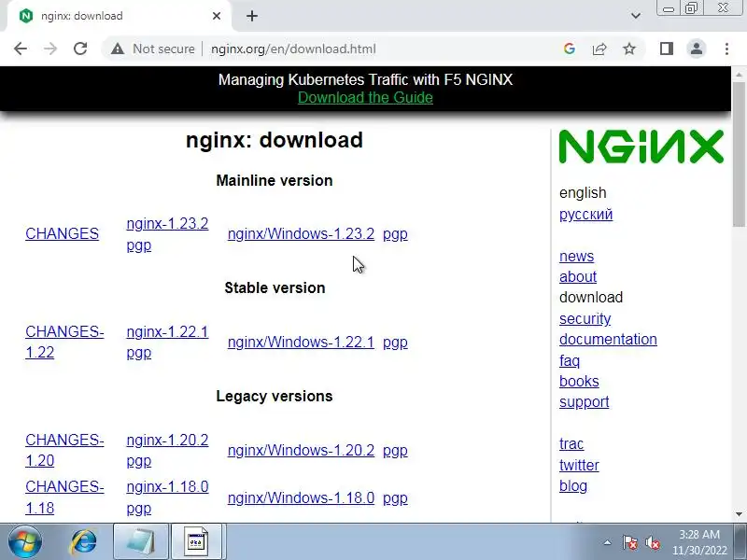
Task: Share this page via share icon
Action: coord(599,49)
